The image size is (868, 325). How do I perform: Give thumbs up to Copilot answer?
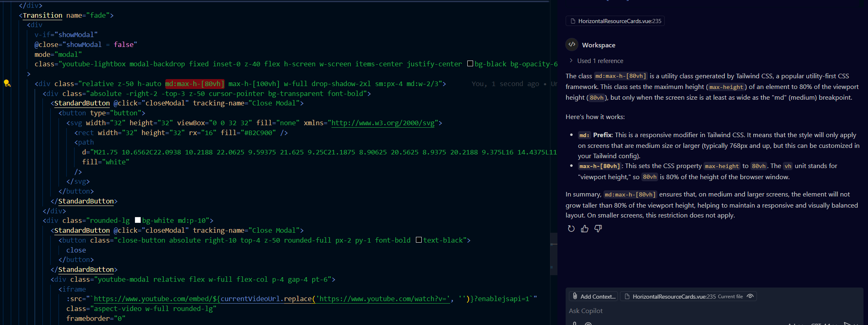pyautogui.click(x=585, y=229)
